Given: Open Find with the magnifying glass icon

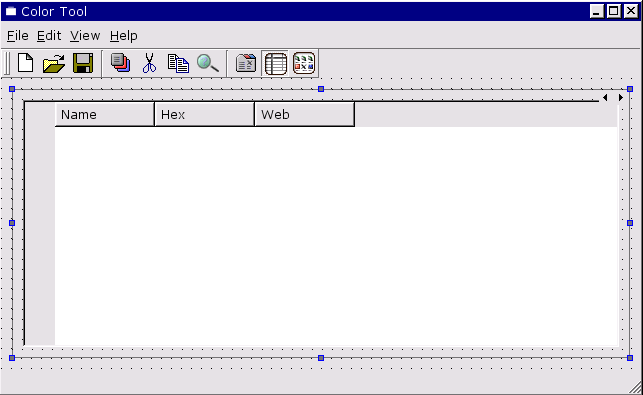Looking at the screenshot, I should coord(208,64).
